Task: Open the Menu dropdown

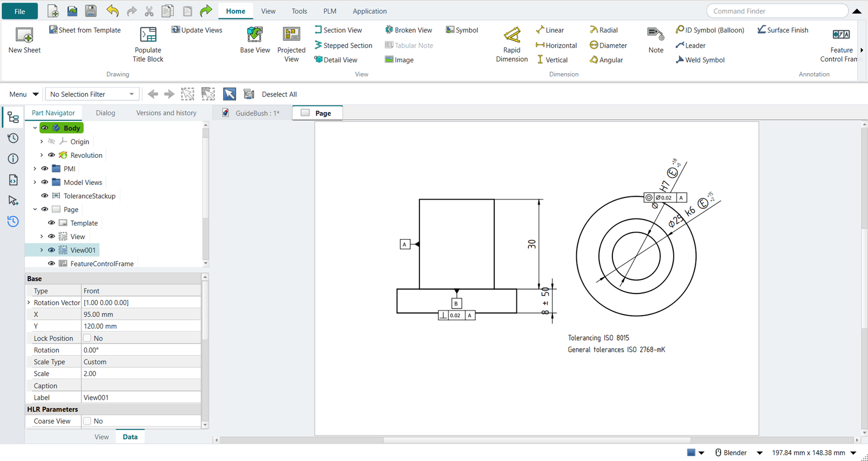Action: tap(24, 94)
